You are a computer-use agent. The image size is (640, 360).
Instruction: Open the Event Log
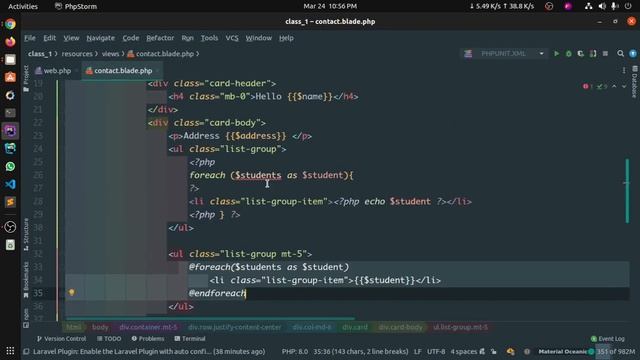[608, 339]
